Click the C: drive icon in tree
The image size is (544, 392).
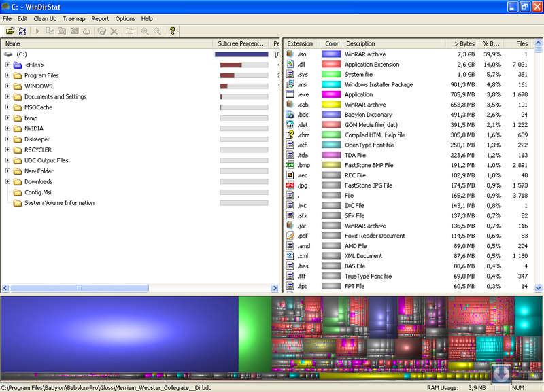(x=8, y=54)
